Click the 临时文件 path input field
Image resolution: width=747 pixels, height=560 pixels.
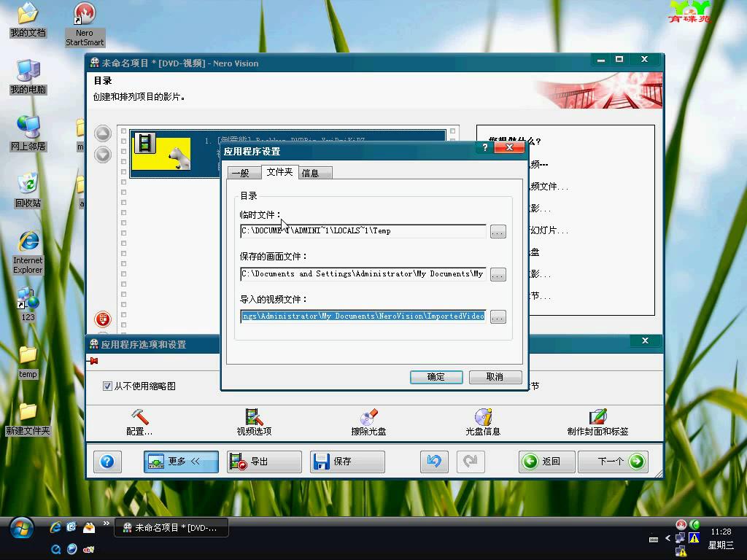(363, 231)
